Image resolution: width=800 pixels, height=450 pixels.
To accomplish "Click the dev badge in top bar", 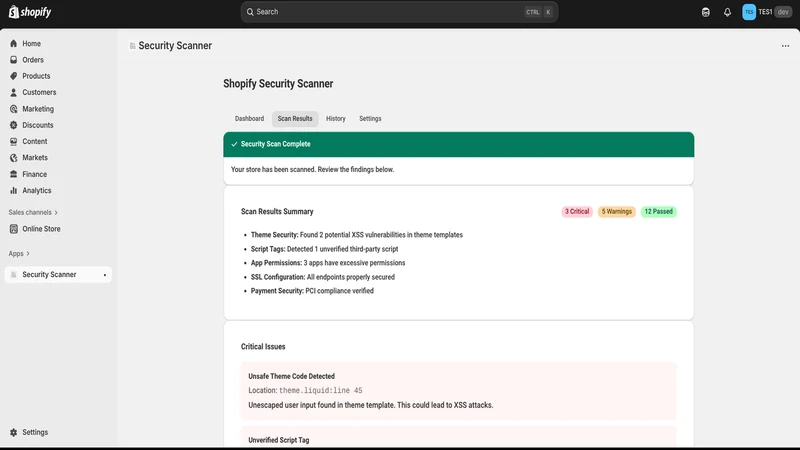I will click(783, 12).
